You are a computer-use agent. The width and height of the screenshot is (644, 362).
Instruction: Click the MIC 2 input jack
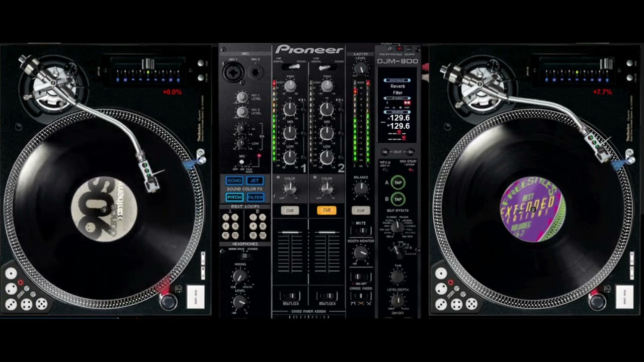click(x=256, y=72)
